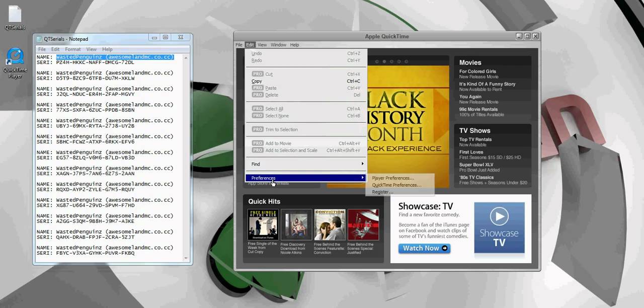This screenshot has height=308, width=644.
Task: Open Notepad Help menu
Action: pos(107,49)
